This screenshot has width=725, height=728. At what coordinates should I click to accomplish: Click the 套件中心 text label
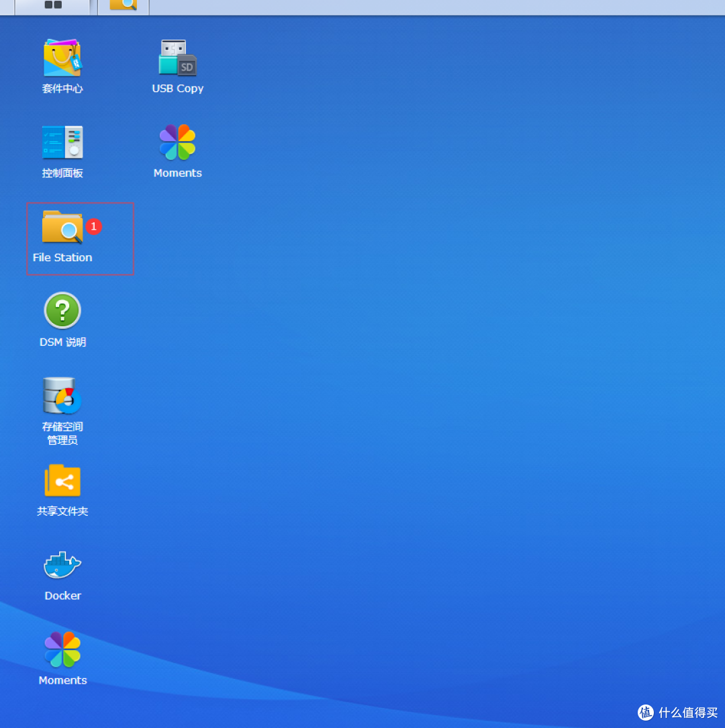point(62,88)
